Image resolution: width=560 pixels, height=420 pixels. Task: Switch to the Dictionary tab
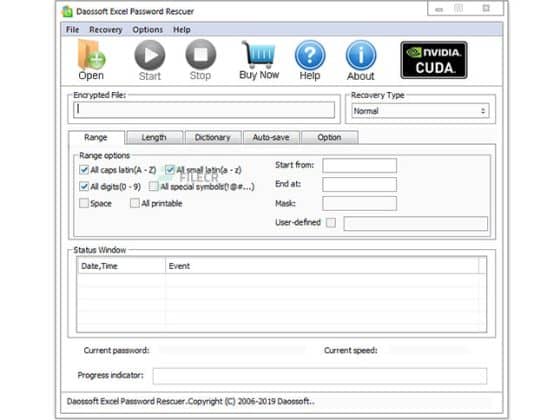(x=213, y=138)
